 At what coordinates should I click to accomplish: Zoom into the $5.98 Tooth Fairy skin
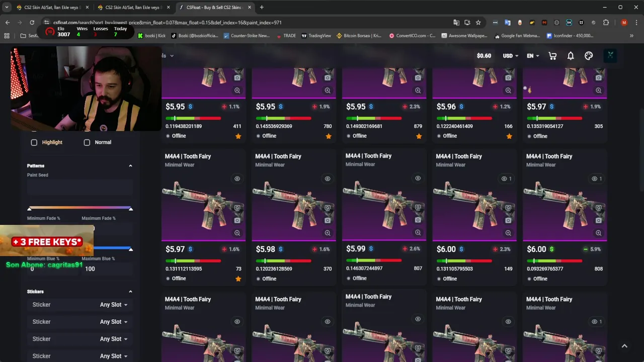click(328, 233)
